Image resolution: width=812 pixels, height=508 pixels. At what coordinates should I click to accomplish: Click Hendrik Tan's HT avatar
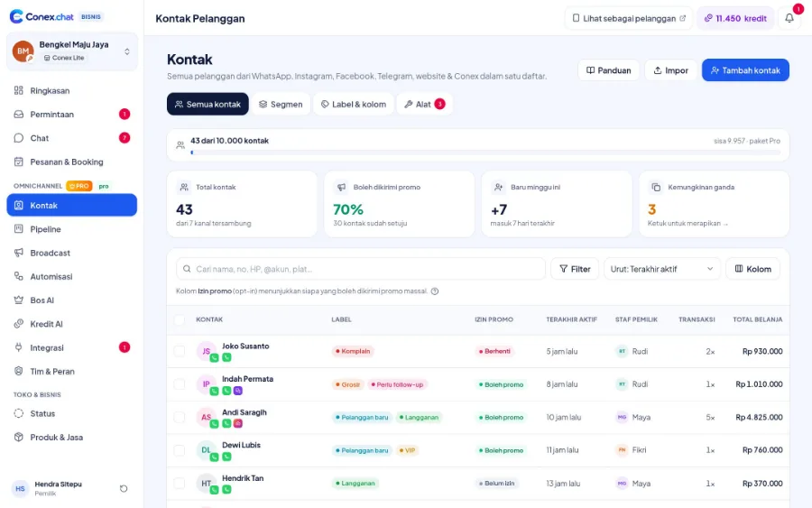[206, 483]
